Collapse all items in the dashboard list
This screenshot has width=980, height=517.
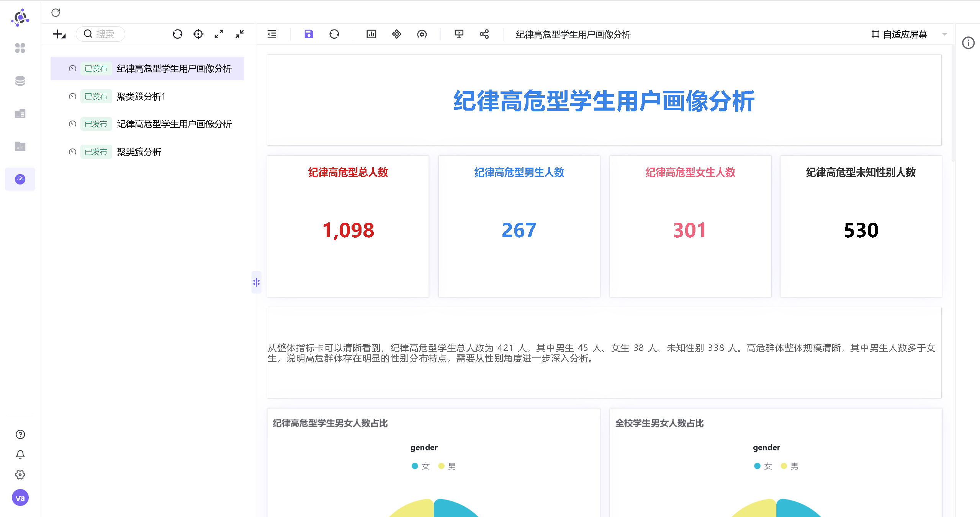(240, 34)
